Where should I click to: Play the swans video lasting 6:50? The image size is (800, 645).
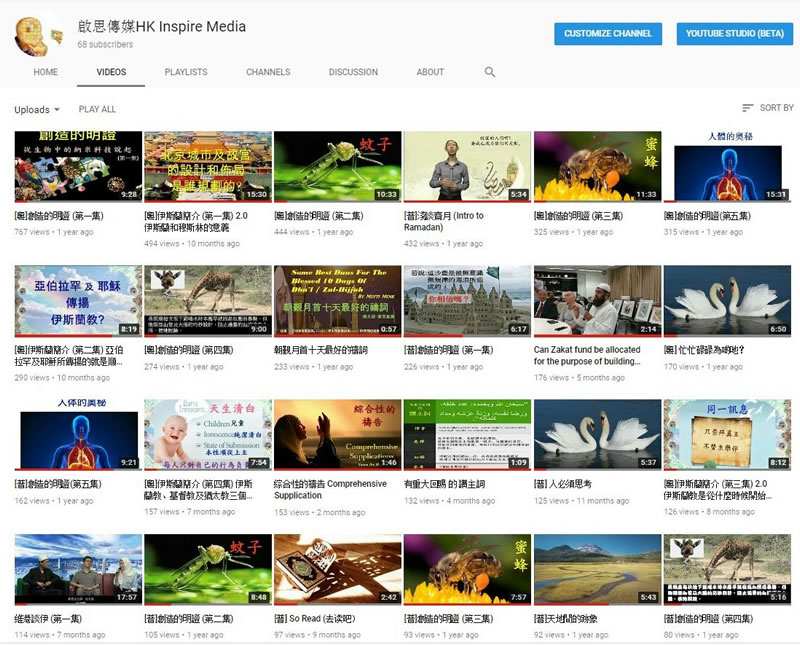[727, 301]
